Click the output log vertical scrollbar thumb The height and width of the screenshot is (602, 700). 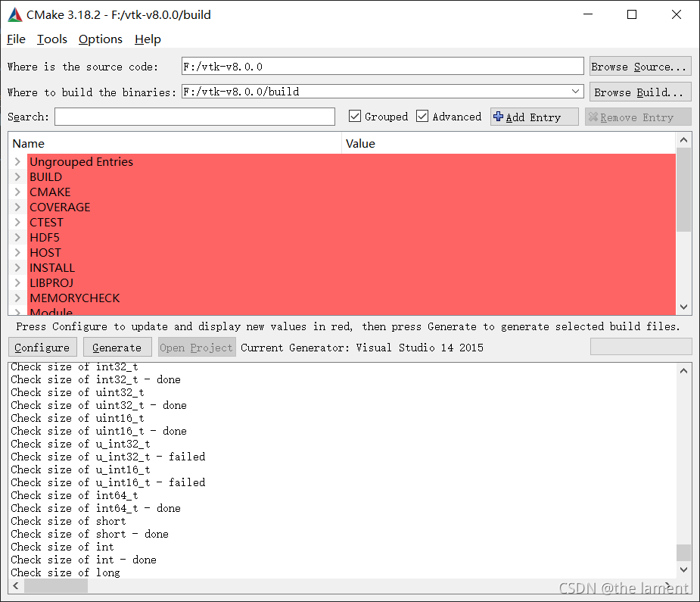coord(683,553)
